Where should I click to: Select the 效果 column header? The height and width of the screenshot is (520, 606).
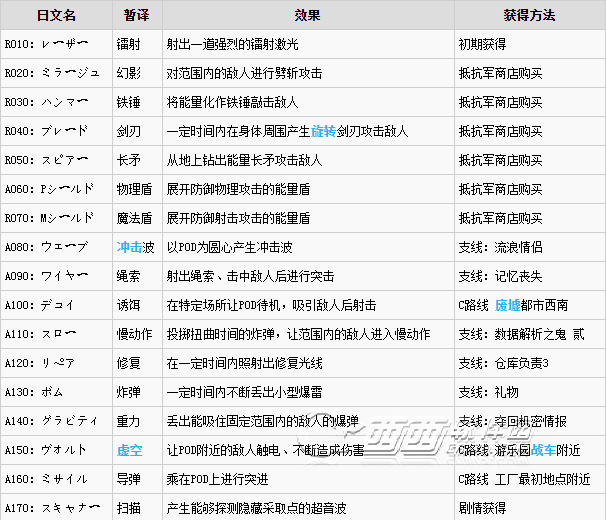[308, 15]
